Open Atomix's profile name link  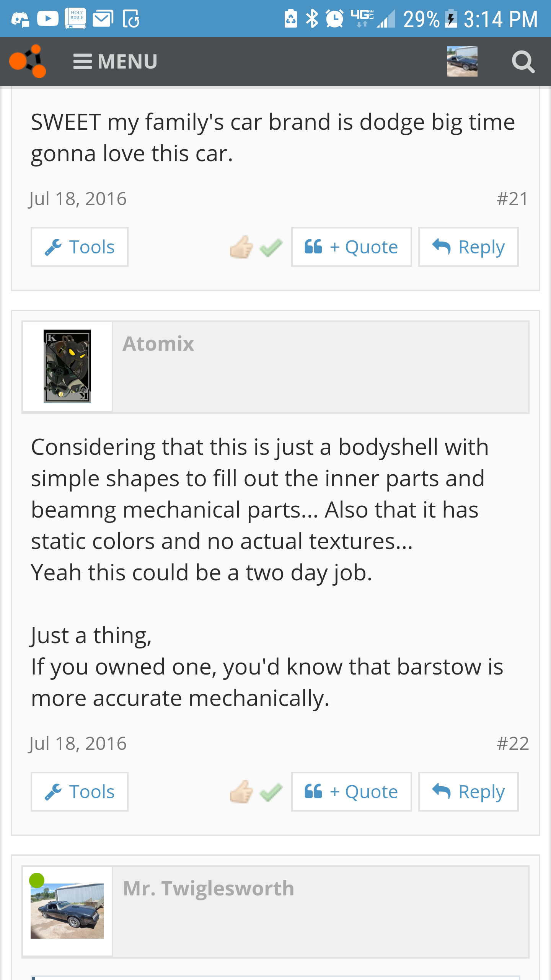[158, 343]
